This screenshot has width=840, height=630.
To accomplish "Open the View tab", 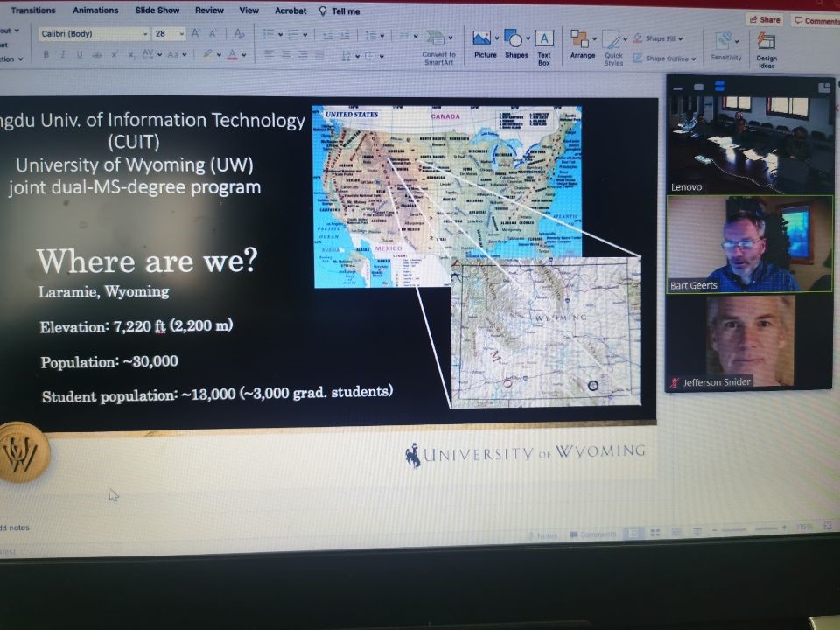I will (248, 10).
